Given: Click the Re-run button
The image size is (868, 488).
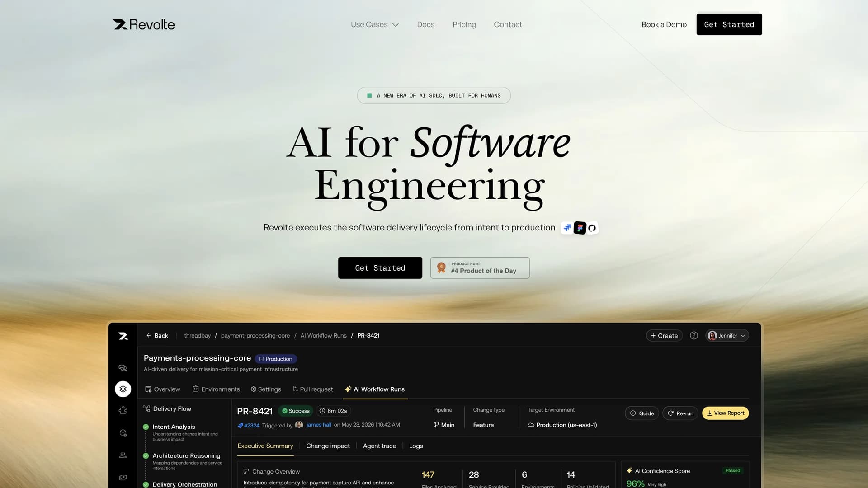Looking at the screenshot, I should (680, 413).
